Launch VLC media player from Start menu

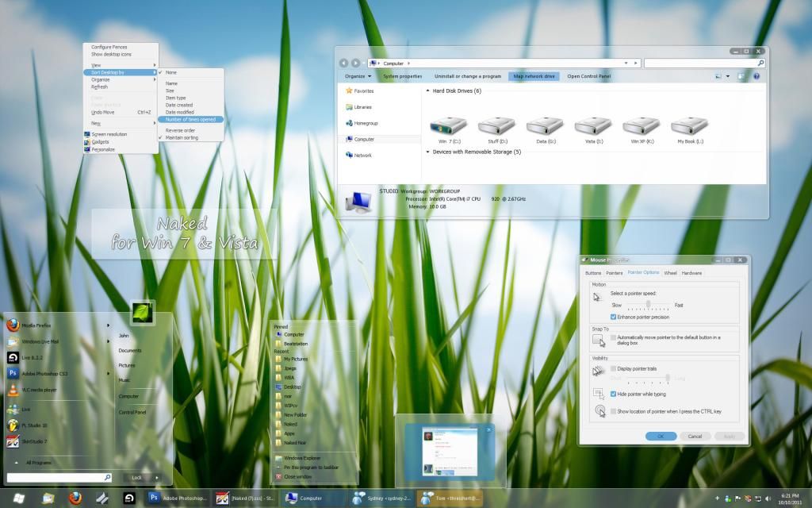pos(32,390)
